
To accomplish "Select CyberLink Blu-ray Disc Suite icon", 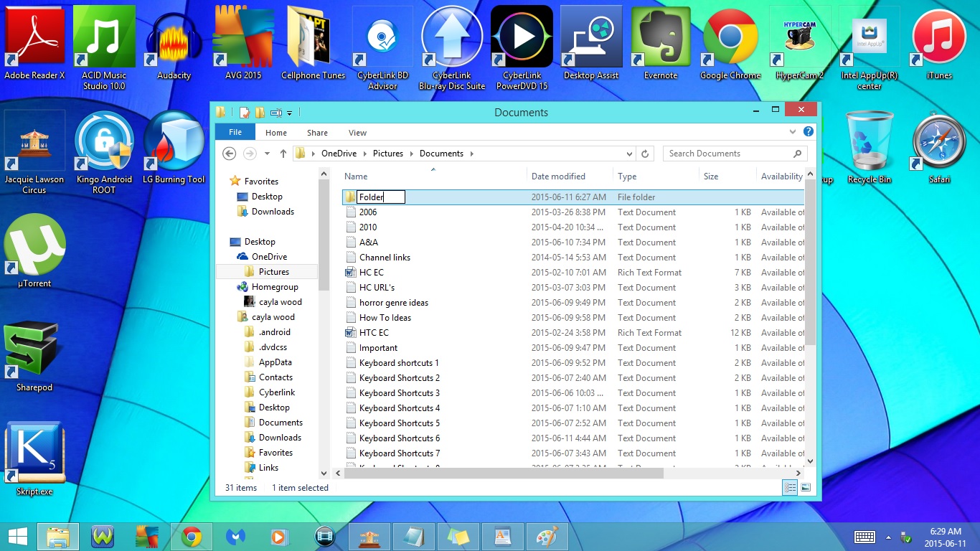I will [x=452, y=48].
